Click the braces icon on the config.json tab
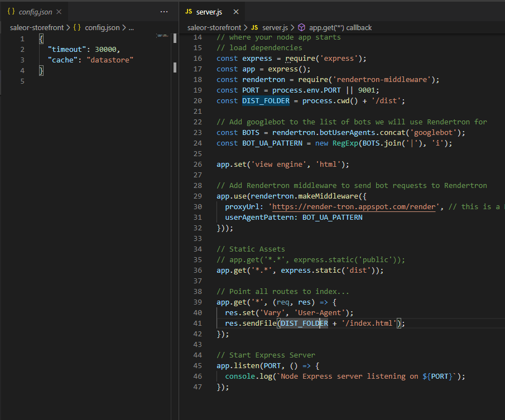This screenshot has width=505, height=420. pyautogui.click(x=10, y=11)
